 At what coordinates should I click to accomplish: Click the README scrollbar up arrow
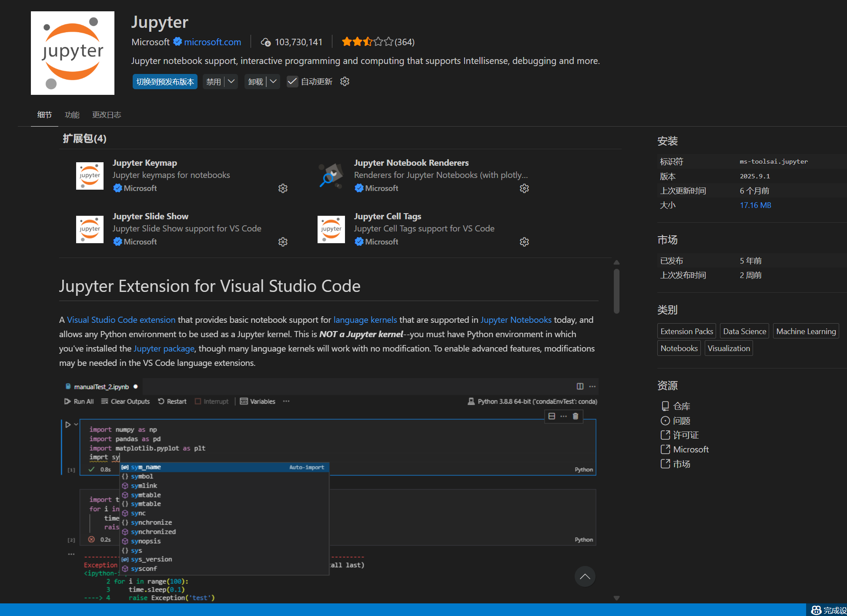point(616,262)
